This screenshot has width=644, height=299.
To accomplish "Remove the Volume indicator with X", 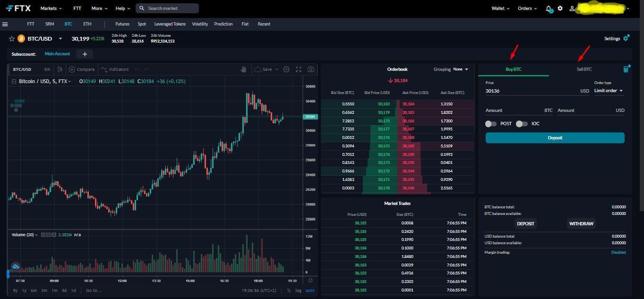I will click(54, 235).
